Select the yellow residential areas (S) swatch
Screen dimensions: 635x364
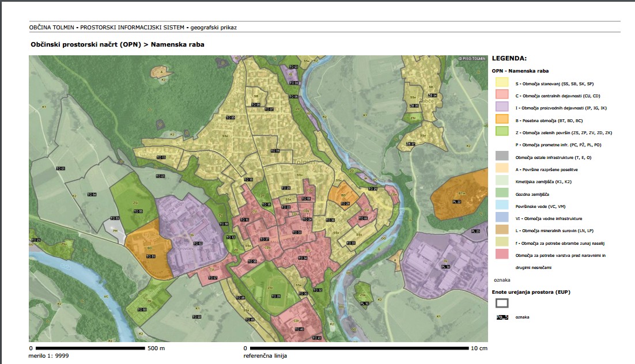pos(502,84)
